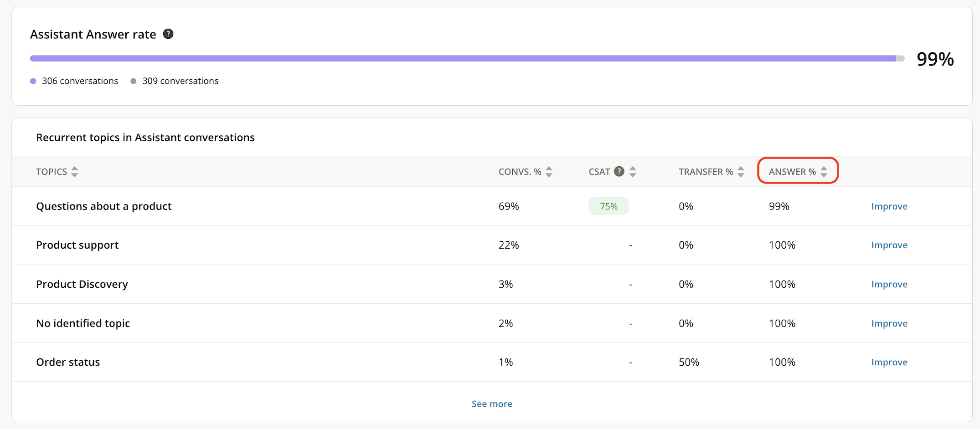Image resolution: width=980 pixels, height=429 pixels.
Task: Select the Order status topic name
Action: pyautogui.click(x=68, y=362)
